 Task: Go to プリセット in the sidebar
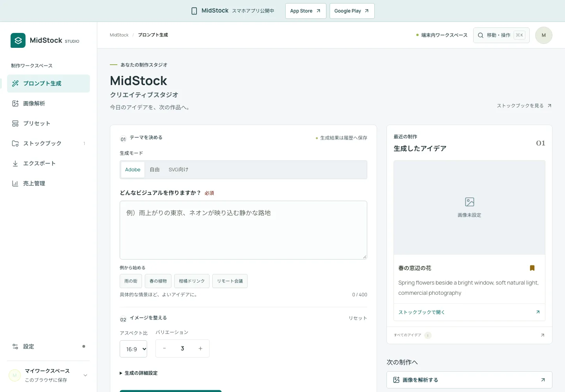(48, 123)
